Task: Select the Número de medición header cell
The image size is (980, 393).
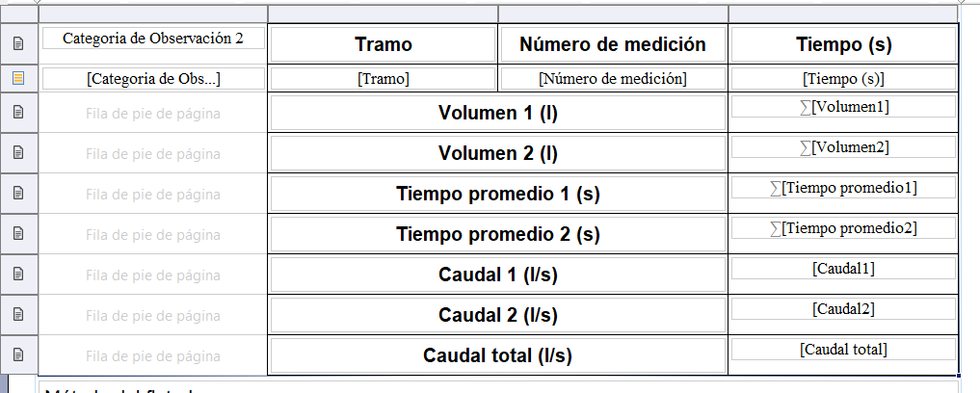Action: pos(612,44)
